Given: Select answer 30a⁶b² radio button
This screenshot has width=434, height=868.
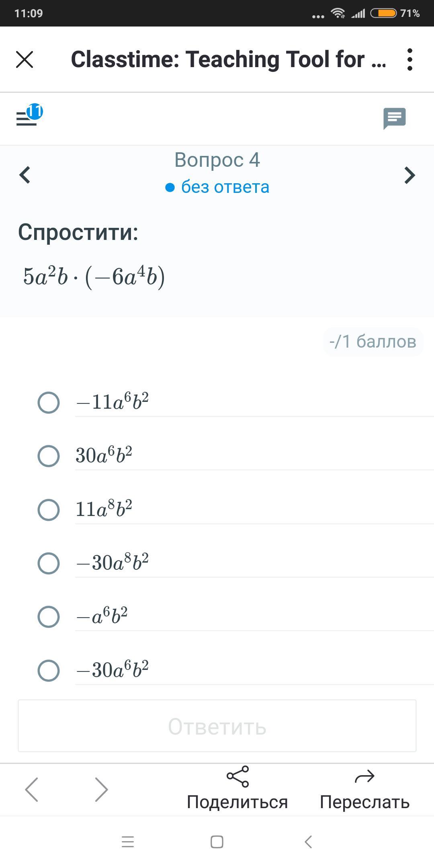Looking at the screenshot, I should [49, 456].
